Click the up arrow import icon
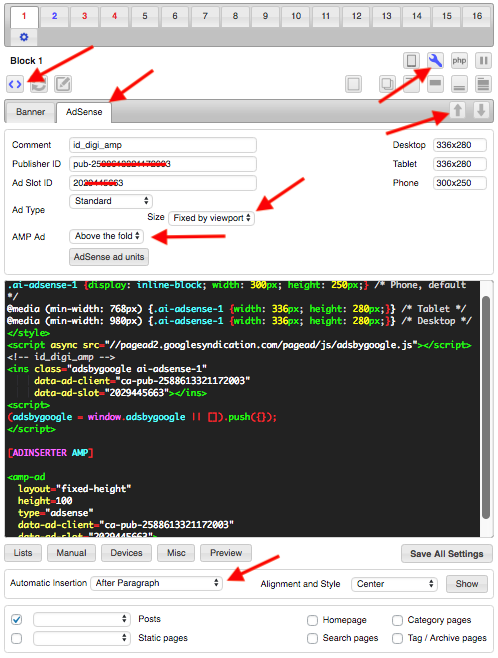This screenshot has height=658, width=498. (458, 111)
